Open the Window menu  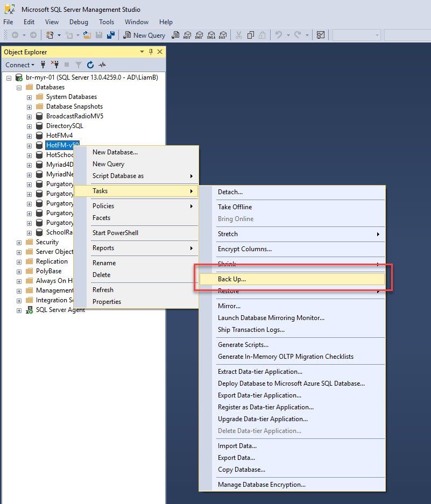137,22
